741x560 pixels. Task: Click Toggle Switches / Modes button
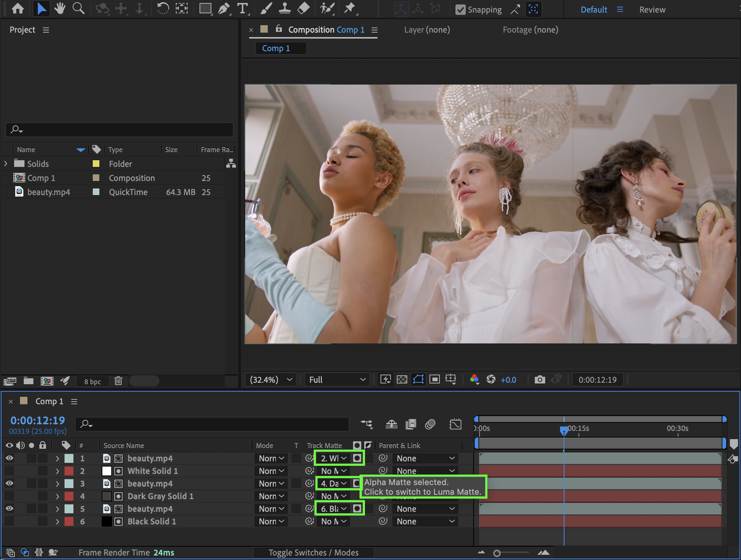313,553
